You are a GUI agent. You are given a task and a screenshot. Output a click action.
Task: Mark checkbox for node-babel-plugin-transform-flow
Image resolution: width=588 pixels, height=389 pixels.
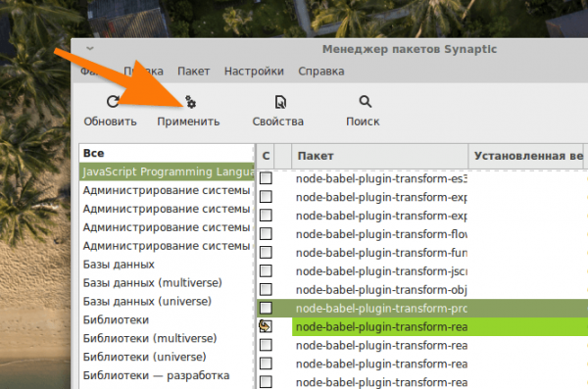coord(266,234)
